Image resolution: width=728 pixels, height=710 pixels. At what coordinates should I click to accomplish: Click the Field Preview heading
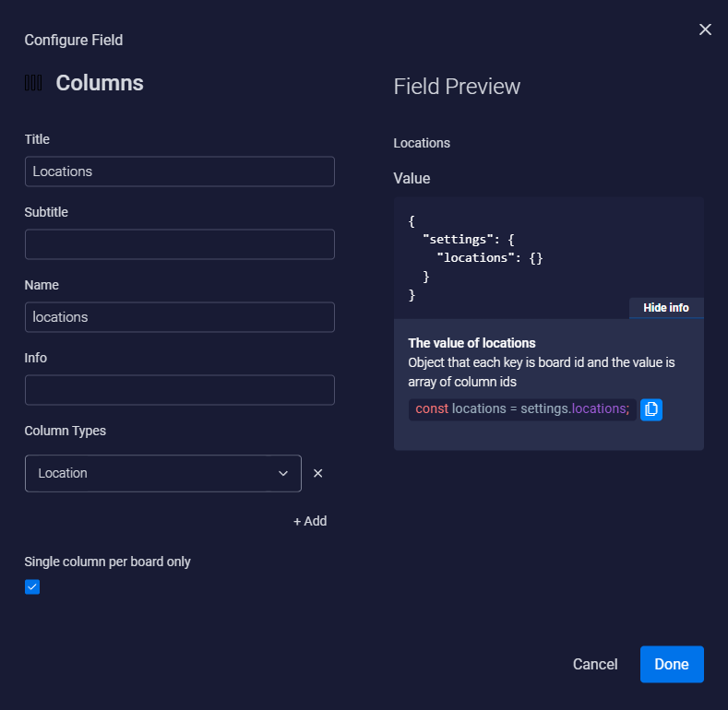pos(457,87)
